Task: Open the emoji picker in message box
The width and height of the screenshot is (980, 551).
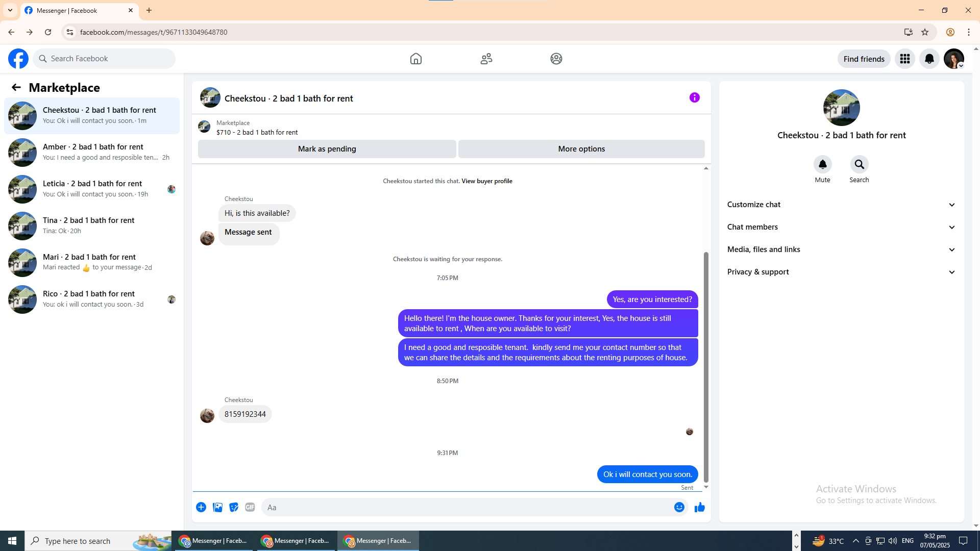Action: click(x=679, y=507)
